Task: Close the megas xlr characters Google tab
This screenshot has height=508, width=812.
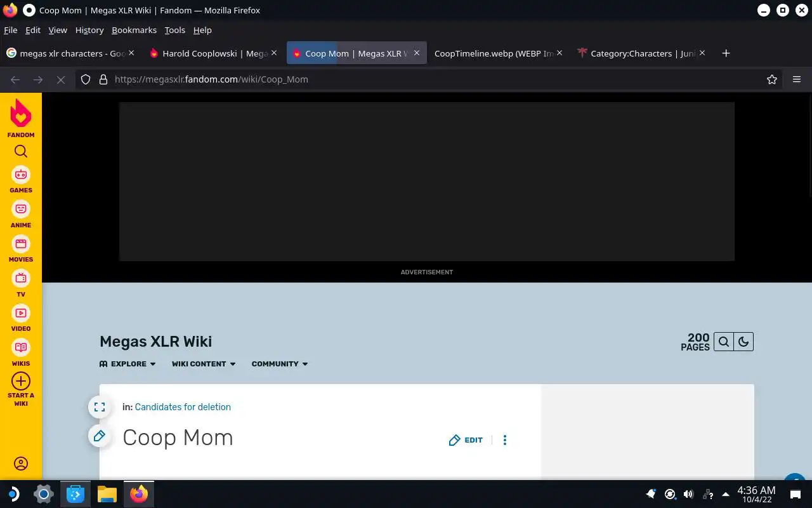Action: click(131, 53)
